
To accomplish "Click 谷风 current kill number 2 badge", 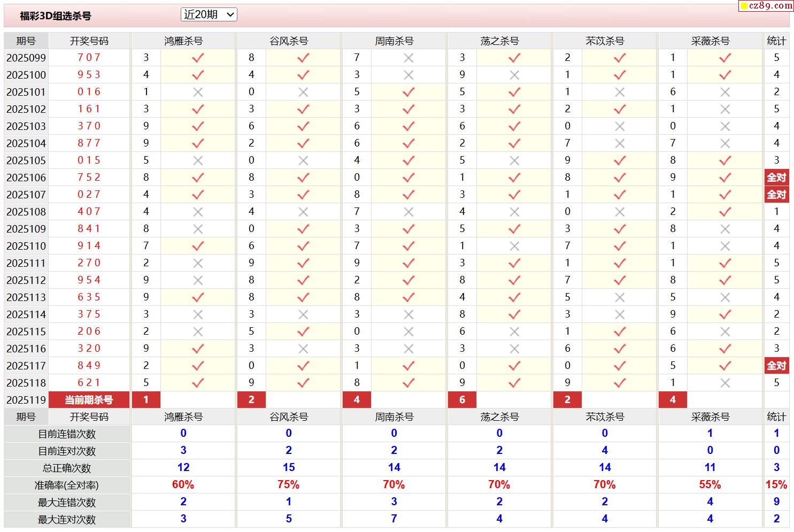I will point(251,400).
